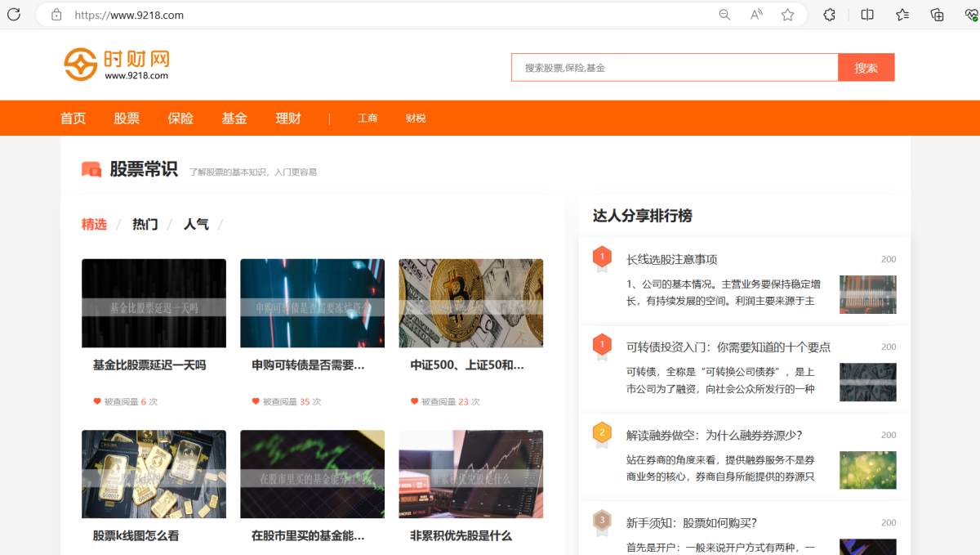This screenshot has height=555, width=980.
Task: Click the red 股票常识 section icon
Action: click(x=90, y=169)
